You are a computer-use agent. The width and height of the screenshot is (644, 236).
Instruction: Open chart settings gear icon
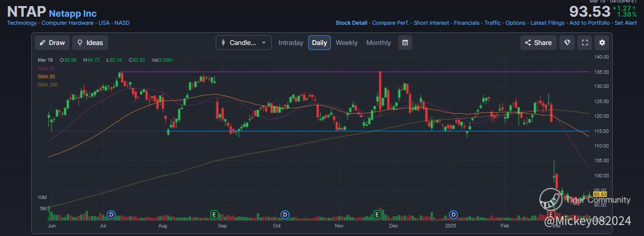602,42
